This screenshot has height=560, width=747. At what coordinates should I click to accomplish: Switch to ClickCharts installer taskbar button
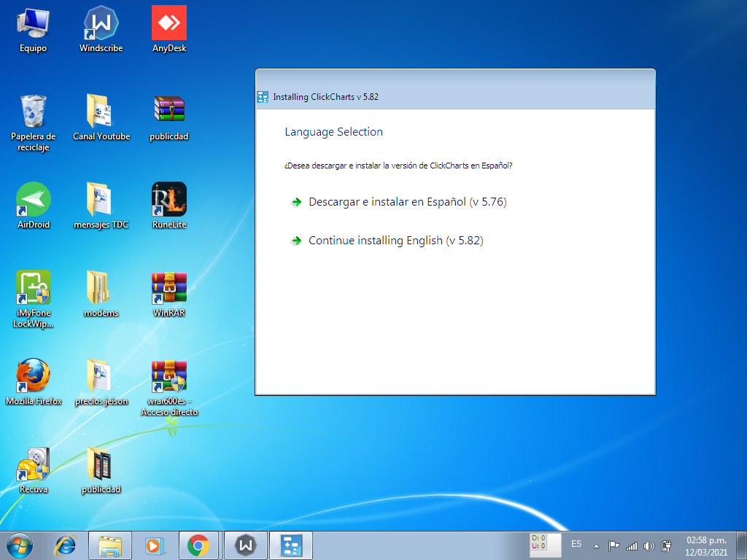coord(291,545)
